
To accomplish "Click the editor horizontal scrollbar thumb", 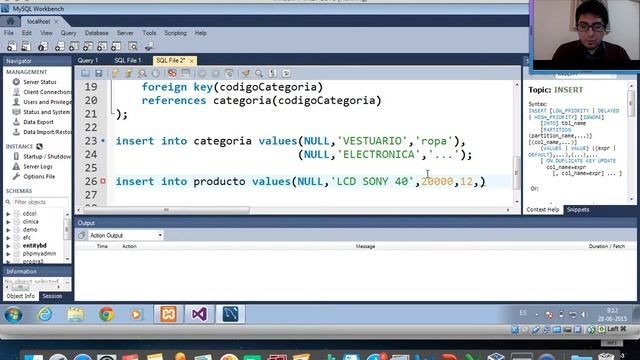I will click(166, 210).
